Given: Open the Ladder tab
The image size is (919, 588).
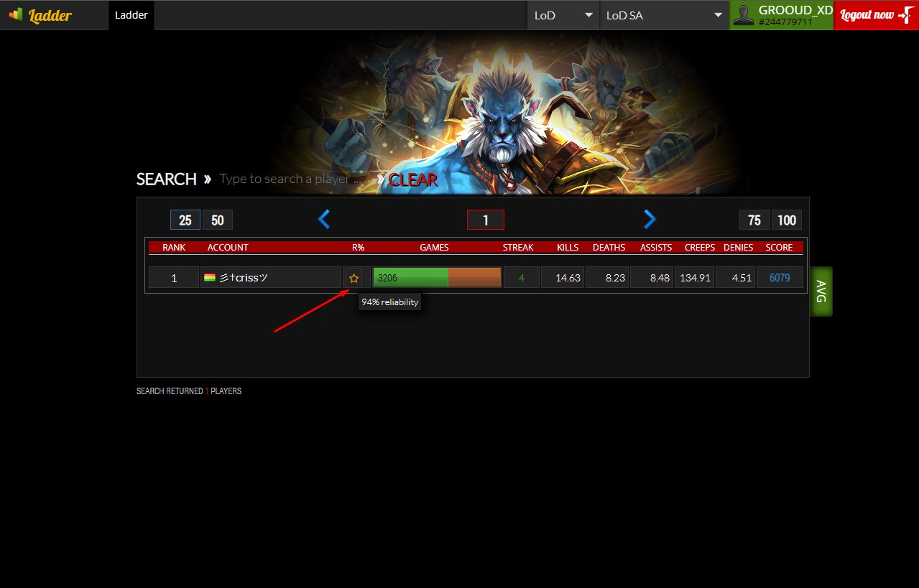Looking at the screenshot, I should [131, 15].
